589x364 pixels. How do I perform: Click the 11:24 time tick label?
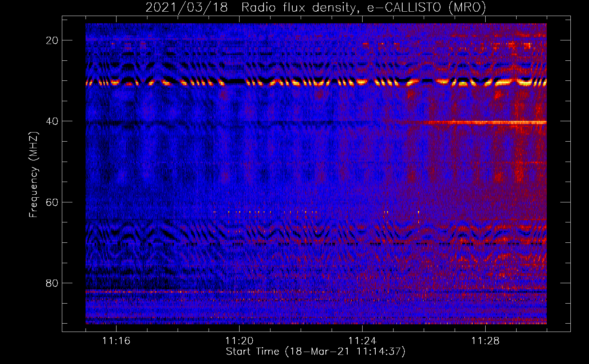(x=362, y=341)
